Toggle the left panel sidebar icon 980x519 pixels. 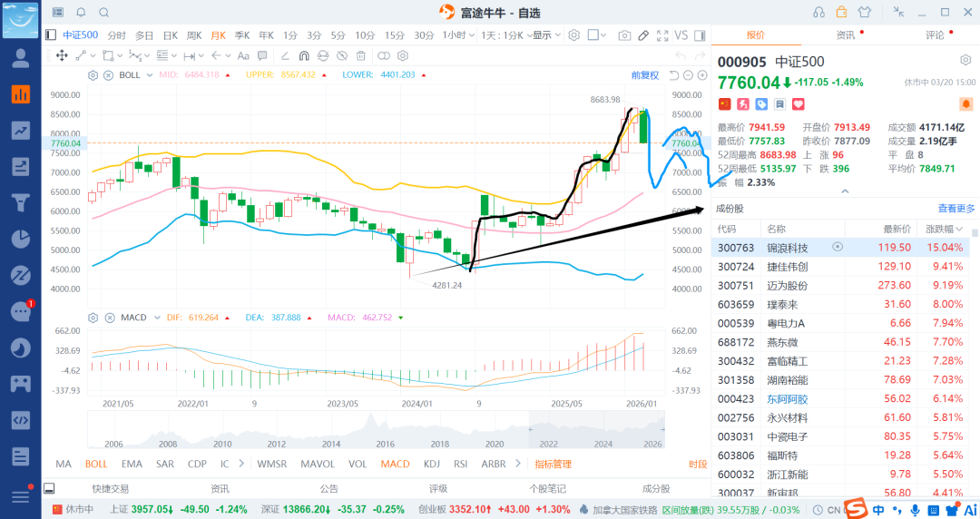(51, 35)
